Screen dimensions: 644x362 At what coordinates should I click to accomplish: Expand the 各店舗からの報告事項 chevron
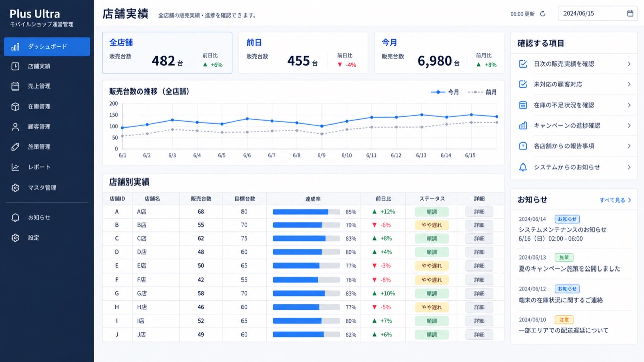coord(629,146)
